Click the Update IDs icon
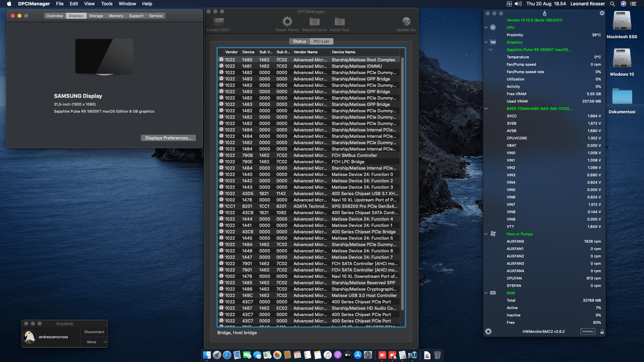The height and width of the screenshot is (362, 644). [x=406, y=22]
